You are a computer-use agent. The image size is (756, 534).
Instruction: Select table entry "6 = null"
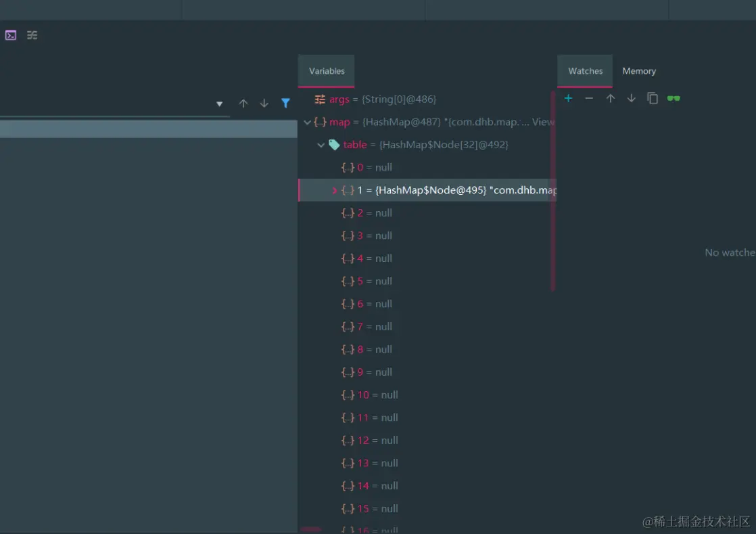pyautogui.click(x=427, y=304)
